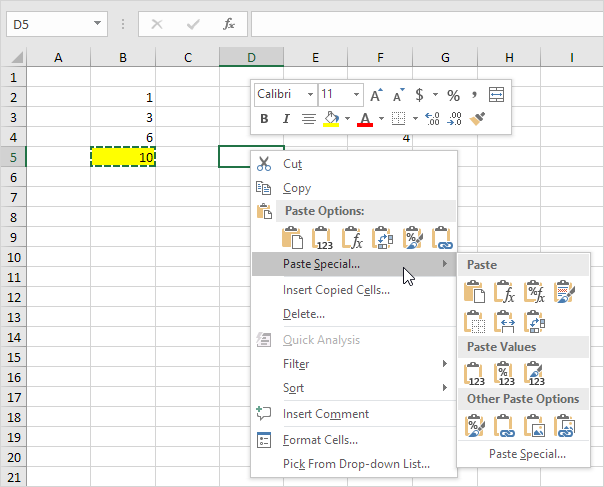Choose Formulas icon in Paste submenu section
This screenshot has height=487, width=604.
tap(504, 292)
